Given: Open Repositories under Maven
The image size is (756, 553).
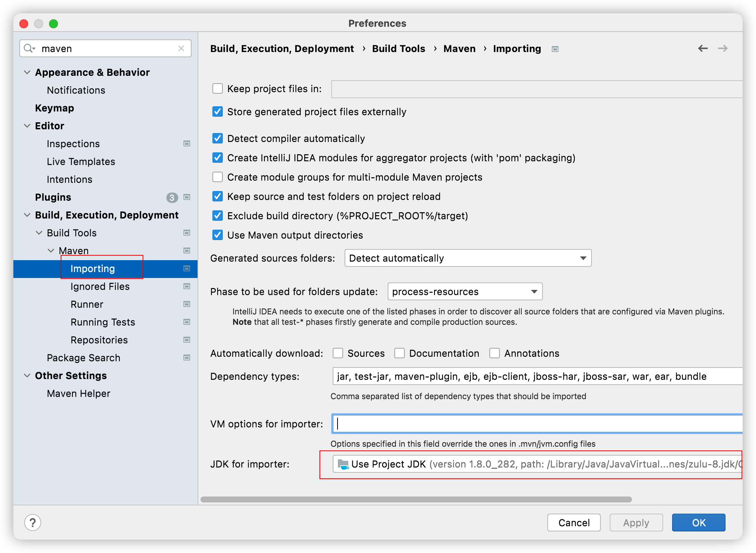Looking at the screenshot, I should click(99, 340).
